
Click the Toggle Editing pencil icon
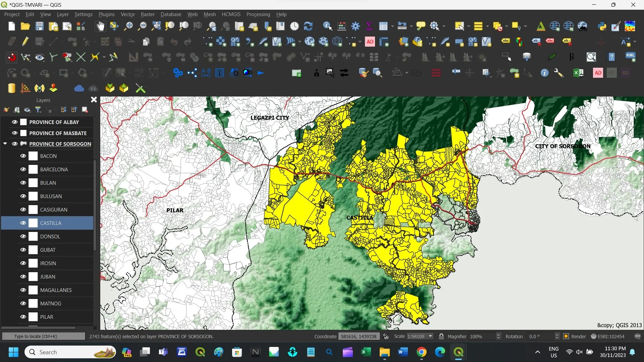click(25, 42)
